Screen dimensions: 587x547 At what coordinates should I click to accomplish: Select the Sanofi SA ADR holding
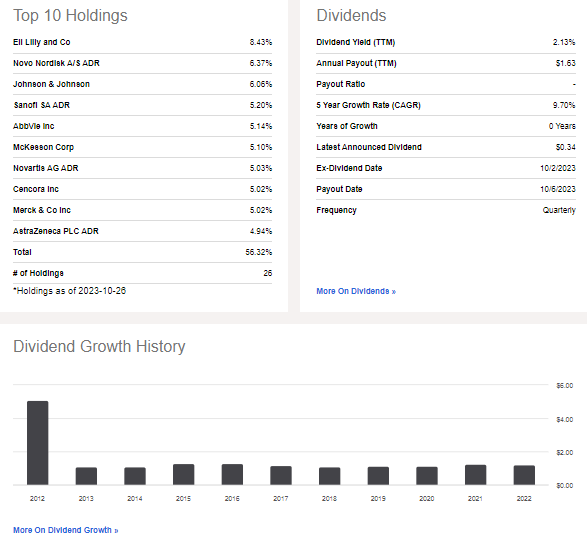[42, 105]
